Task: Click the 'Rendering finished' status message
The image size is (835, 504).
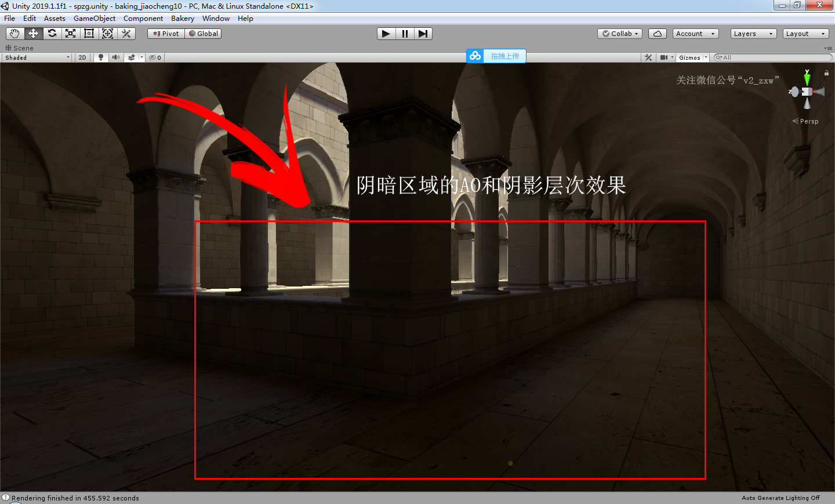Action: coord(75,498)
